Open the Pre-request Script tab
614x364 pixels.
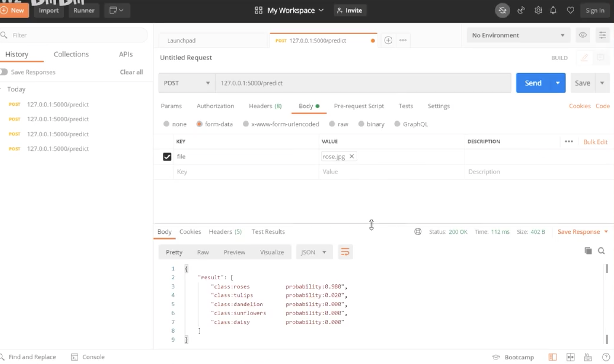pos(359,106)
